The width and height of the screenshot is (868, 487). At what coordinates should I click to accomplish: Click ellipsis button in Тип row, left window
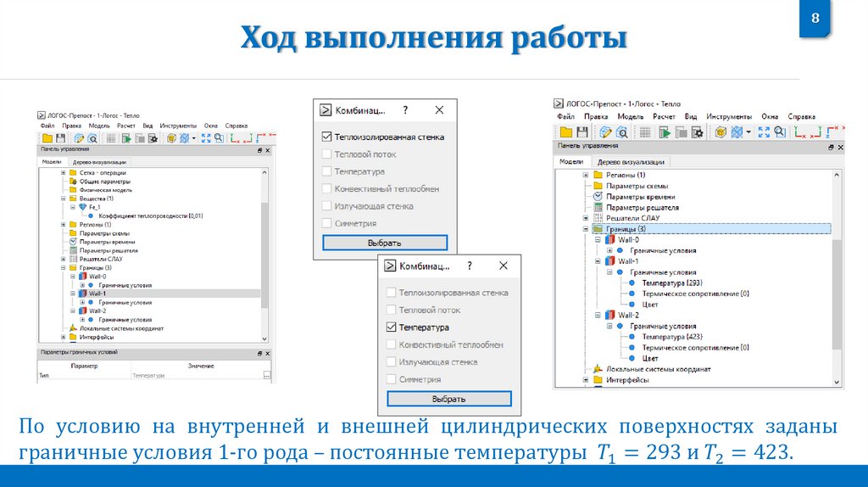coord(267,375)
